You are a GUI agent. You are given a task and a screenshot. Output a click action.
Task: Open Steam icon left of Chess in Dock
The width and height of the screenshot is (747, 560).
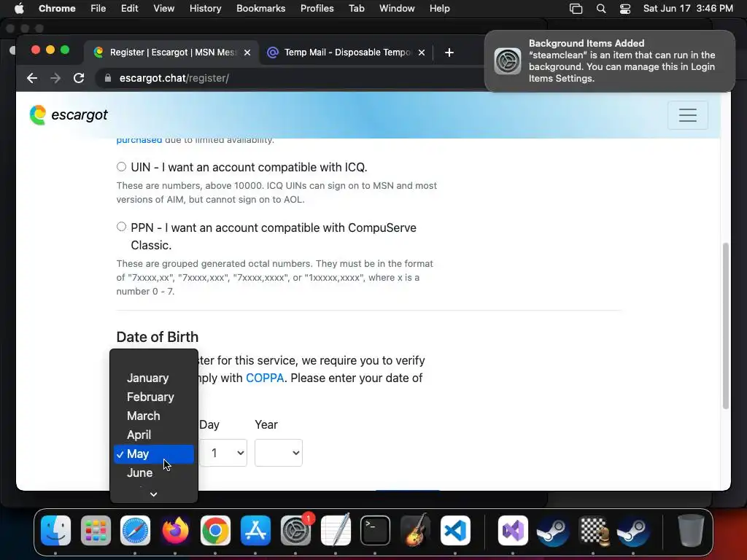pos(553,530)
